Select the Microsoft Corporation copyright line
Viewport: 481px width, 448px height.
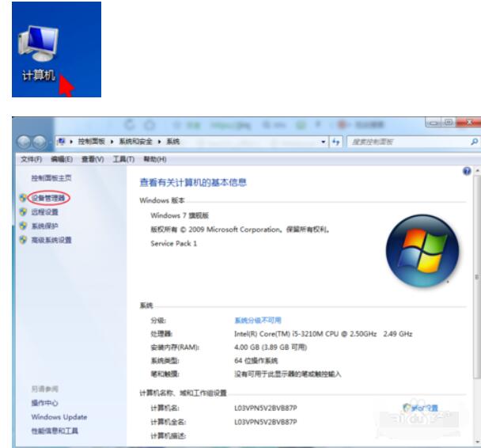pyautogui.click(x=240, y=230)
